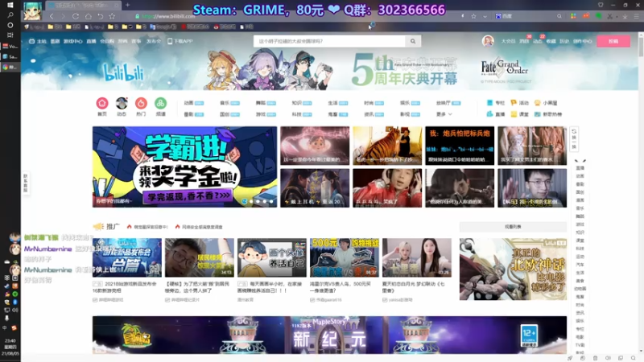This screenshot has height=362, width=644.
Task: Open the user avatar in bilibili header
Action: click(x=488, y=41)
